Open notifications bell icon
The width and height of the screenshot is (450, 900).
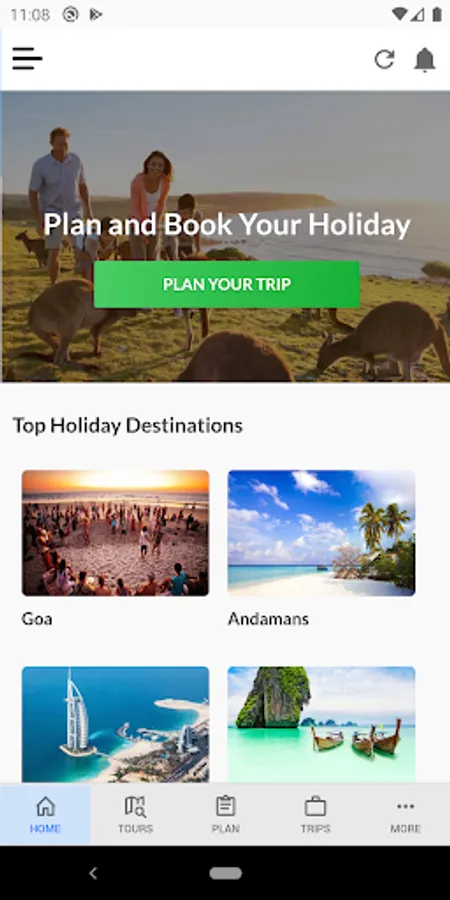click(425, 59)
